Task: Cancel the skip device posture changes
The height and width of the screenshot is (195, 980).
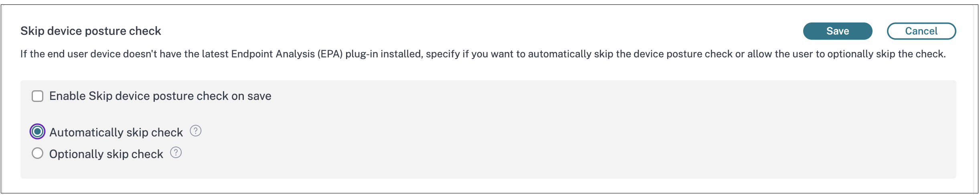Action: [x=921, y=31]
